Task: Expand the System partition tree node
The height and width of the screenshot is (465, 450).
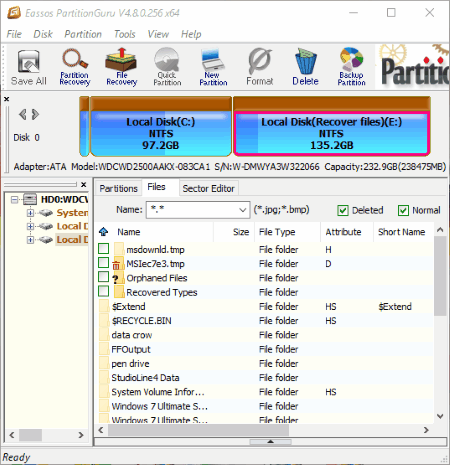Action: 30,213
